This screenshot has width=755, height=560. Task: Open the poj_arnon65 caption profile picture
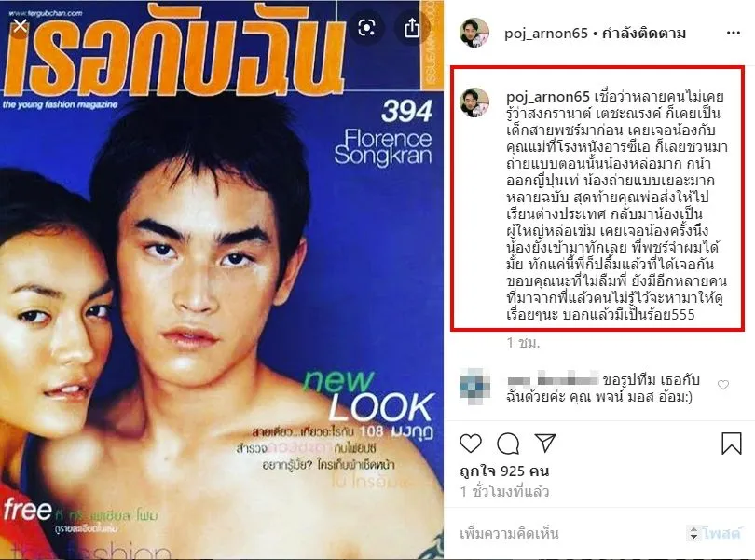coord(474,102)
